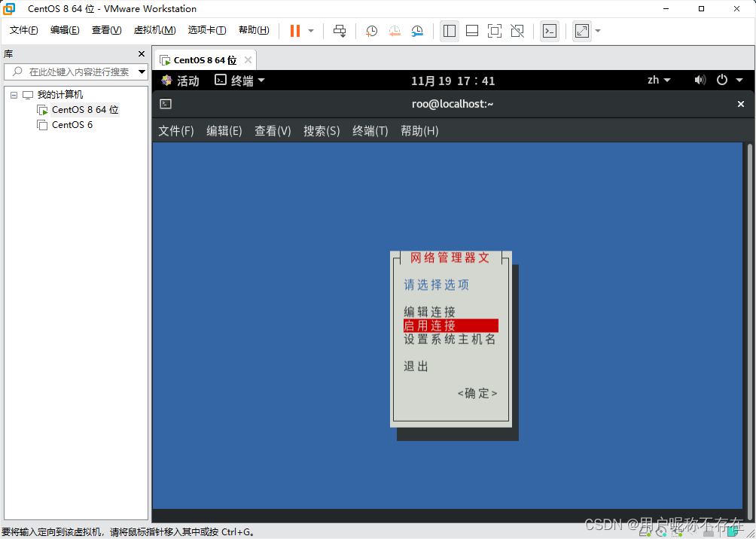Open terminal 终端(T) menu

coord(370,131)
